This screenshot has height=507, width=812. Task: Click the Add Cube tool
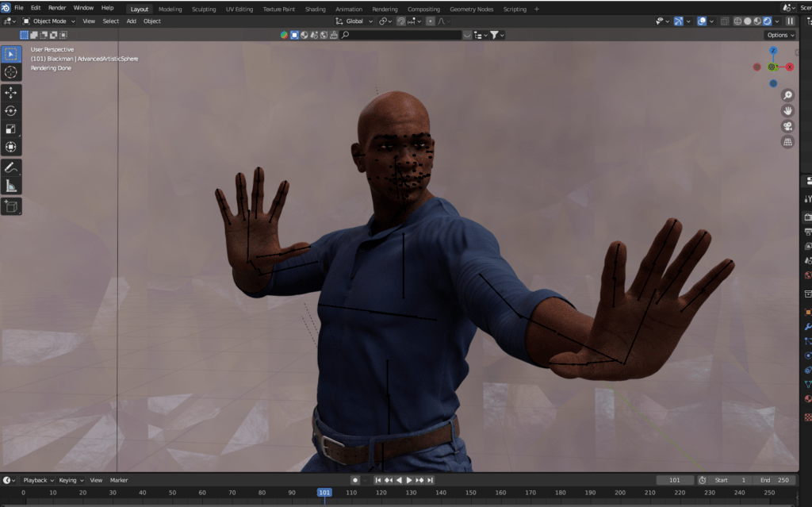(11, 206)
